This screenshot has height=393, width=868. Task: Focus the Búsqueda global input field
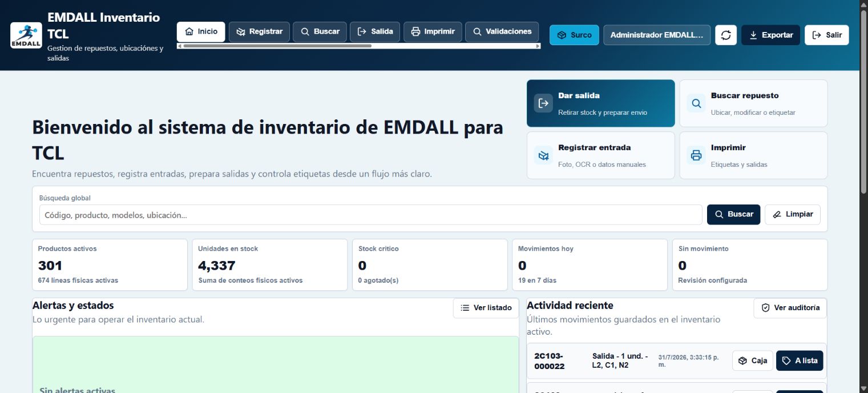(x=370, y=215)
